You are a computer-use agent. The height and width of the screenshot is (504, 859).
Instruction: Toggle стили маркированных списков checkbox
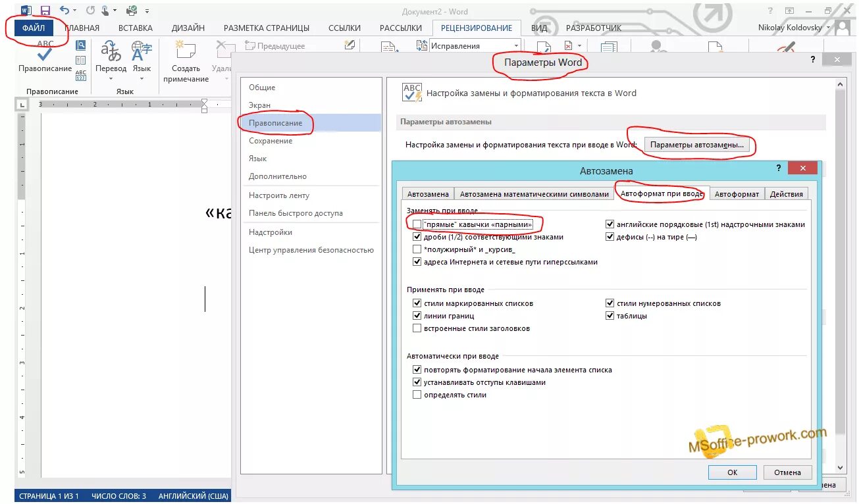417,303
